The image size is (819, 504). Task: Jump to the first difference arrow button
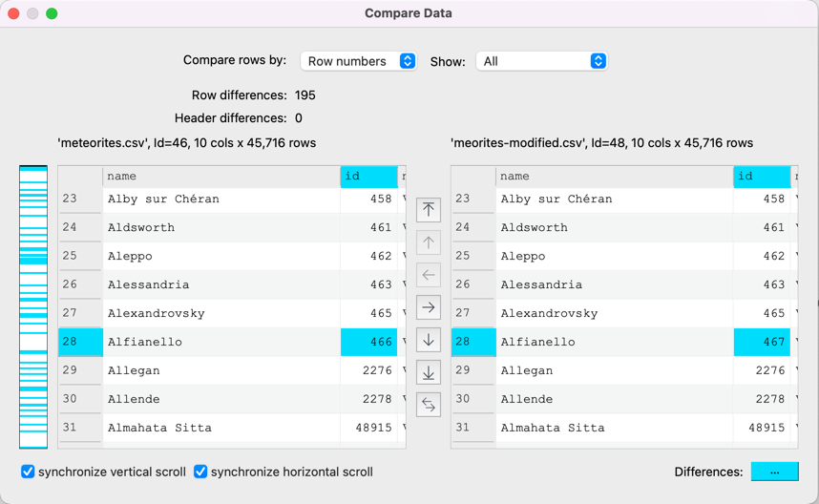pos(429,210)
